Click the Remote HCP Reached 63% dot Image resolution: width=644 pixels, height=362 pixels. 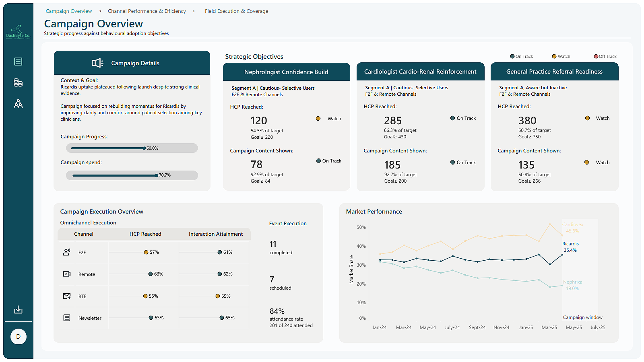151,274
